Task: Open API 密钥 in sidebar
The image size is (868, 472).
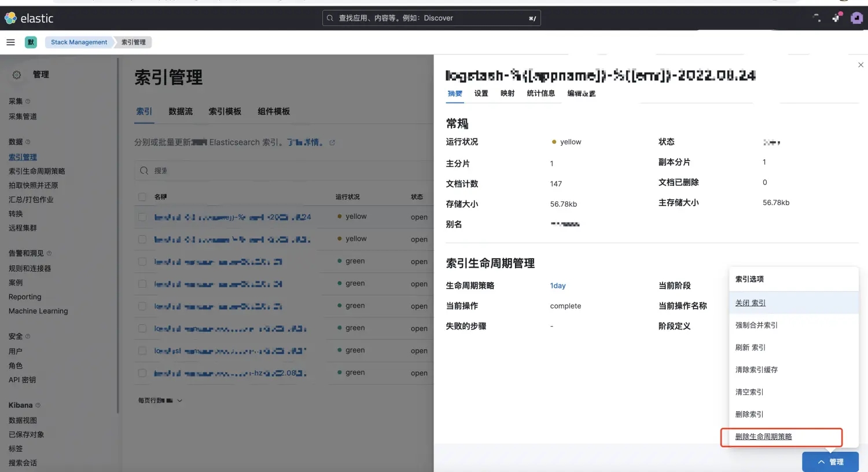Action: click(x=22, y=380)
